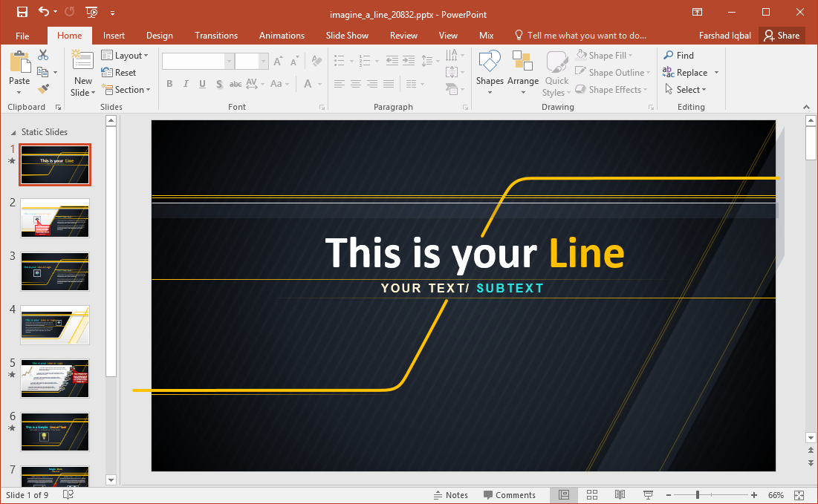Click the Increase List Level icon

(409, 61)
